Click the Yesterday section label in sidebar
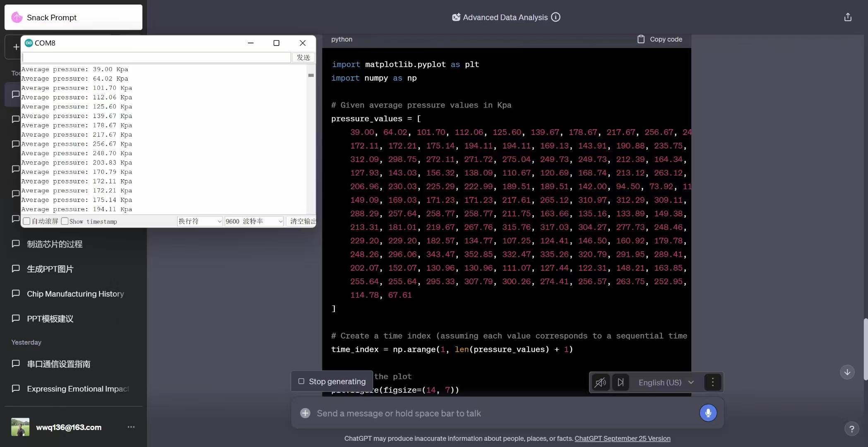 (26, 342)
